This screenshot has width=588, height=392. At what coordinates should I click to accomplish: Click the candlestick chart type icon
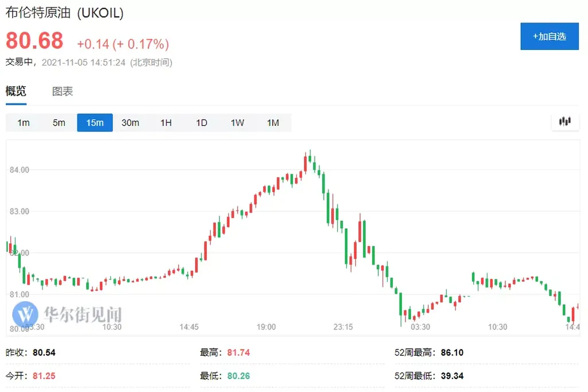pos(565,122)
